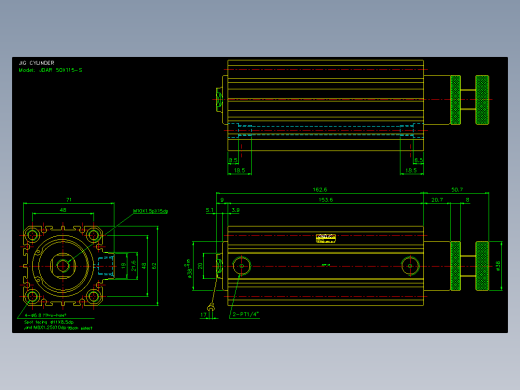Click the '17' dimension near bottom
520x390 pixels.
203,314
